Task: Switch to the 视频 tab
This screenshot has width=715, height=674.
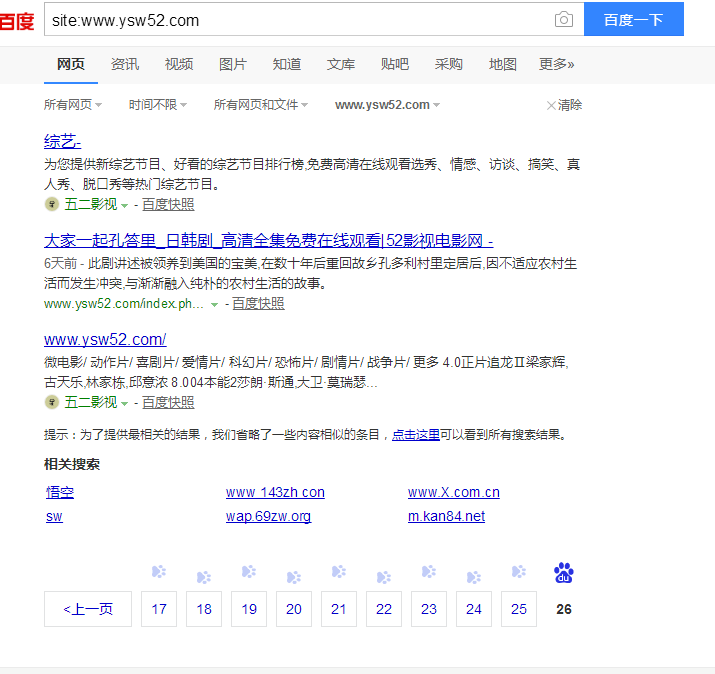Action: click(x=179, y=64)
